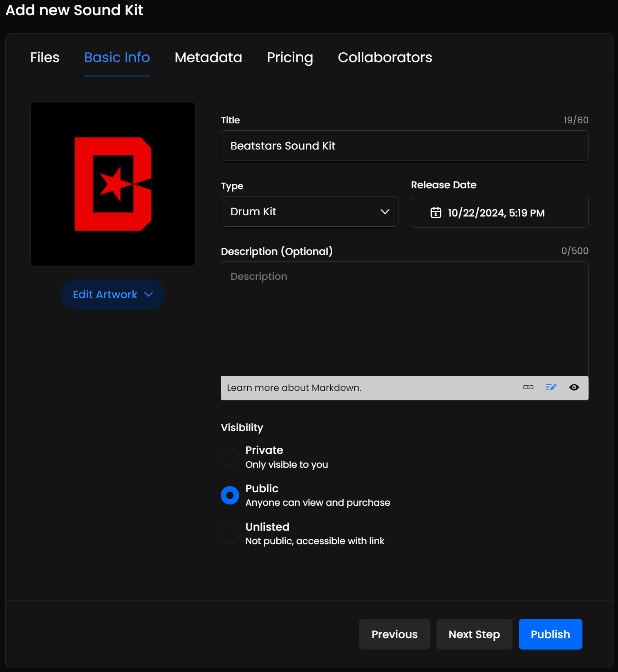Click the Publish button

tap(550, 634)
